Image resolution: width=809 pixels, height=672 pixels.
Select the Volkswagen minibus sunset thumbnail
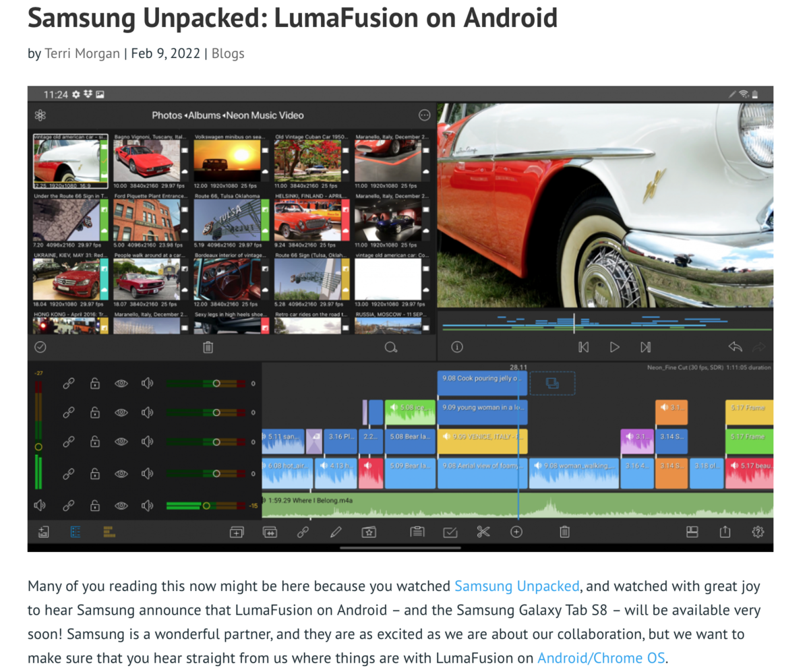tap(229, 162)
